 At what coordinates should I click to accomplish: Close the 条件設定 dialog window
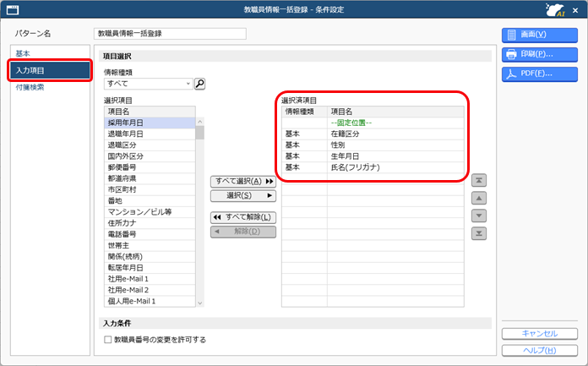[575, 10]
